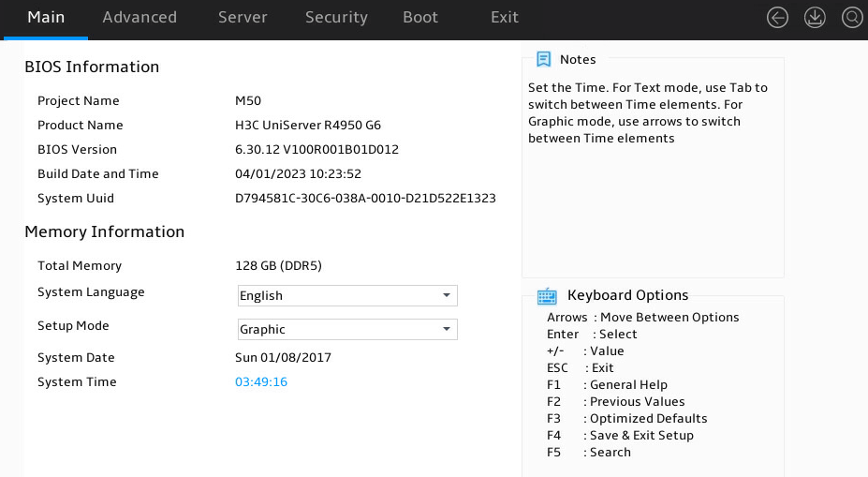Image resolution: width=868 pixels, height=477 pixels.
Task: Click the search magnifier icon in top bar
Action: (x=852, y=18)
